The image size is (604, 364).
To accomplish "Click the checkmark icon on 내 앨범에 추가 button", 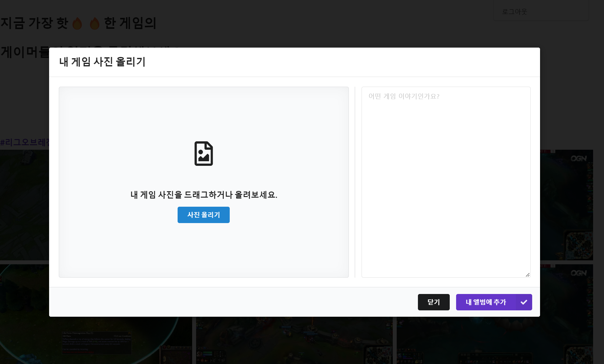I will tap(523, 302).
